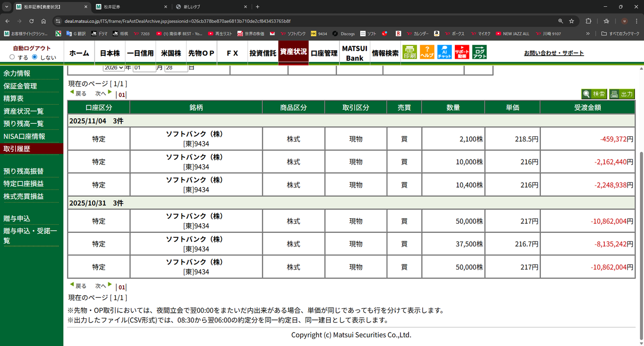
Task: Open the Chrome profile avatar
Action: [624, 21]
